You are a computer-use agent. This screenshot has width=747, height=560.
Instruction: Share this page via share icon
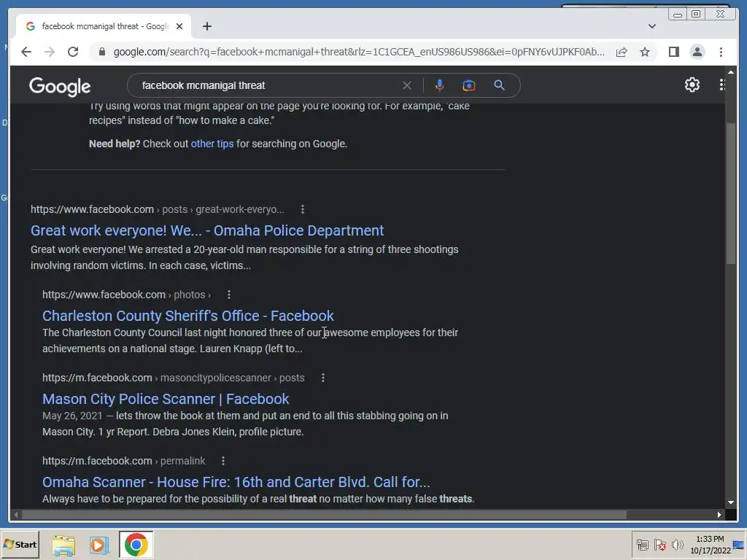(622, 52)
